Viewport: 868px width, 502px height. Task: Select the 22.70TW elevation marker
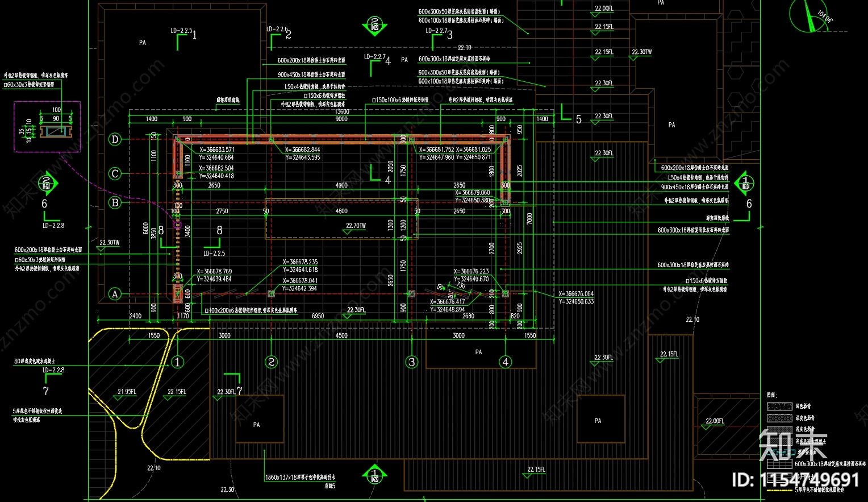pyautogui.click(x=356, y=228)
